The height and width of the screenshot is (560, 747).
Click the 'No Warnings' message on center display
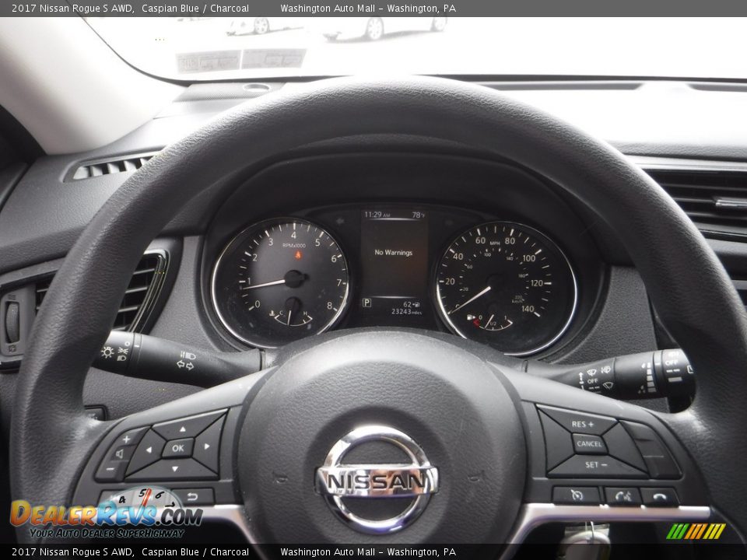[394, 252]
